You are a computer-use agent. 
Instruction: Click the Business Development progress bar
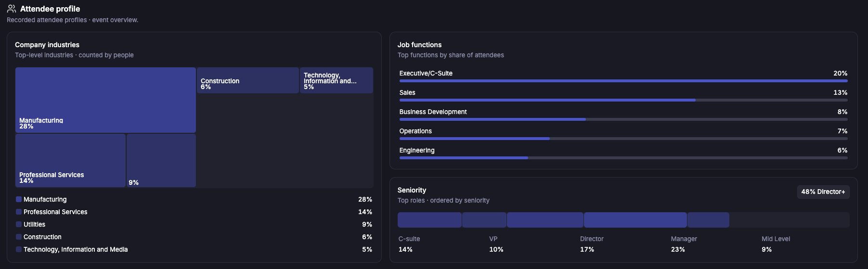click(623, 119)
